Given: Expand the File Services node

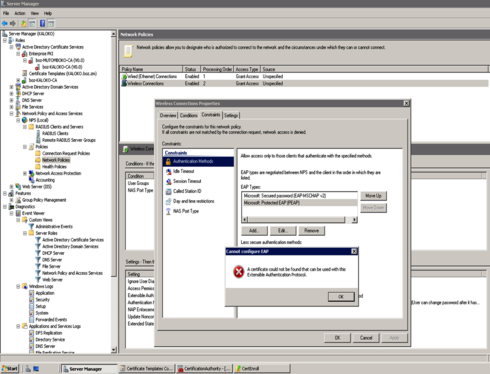Looking at the screenshot, I should pyautogui.click(x=11, y=107).
